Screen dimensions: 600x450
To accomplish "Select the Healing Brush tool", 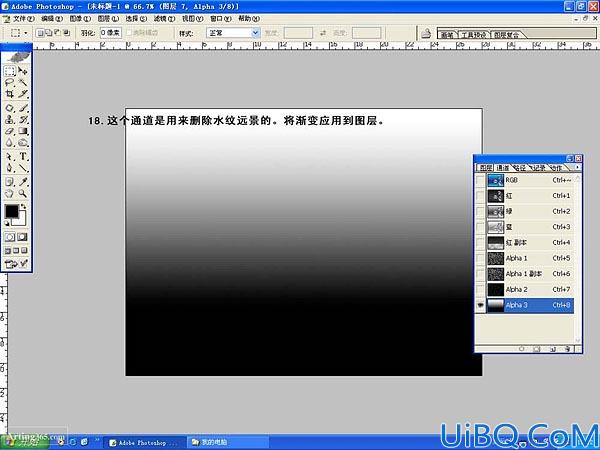I will pos(10,108).
